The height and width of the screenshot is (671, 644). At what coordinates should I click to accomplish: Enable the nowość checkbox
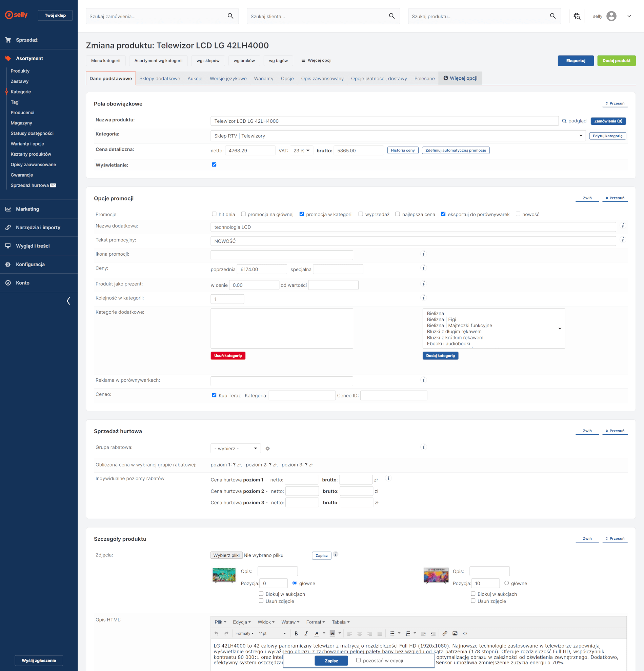tap(518, 214)
